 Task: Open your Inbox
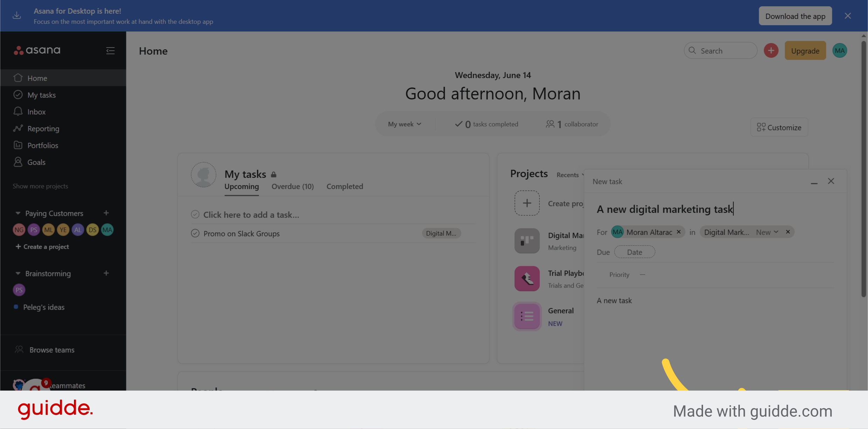coord(36,111)
